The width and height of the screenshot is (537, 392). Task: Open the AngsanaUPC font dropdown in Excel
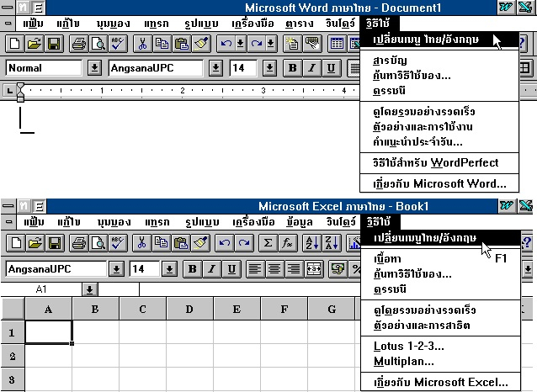[x=116, y=269]
